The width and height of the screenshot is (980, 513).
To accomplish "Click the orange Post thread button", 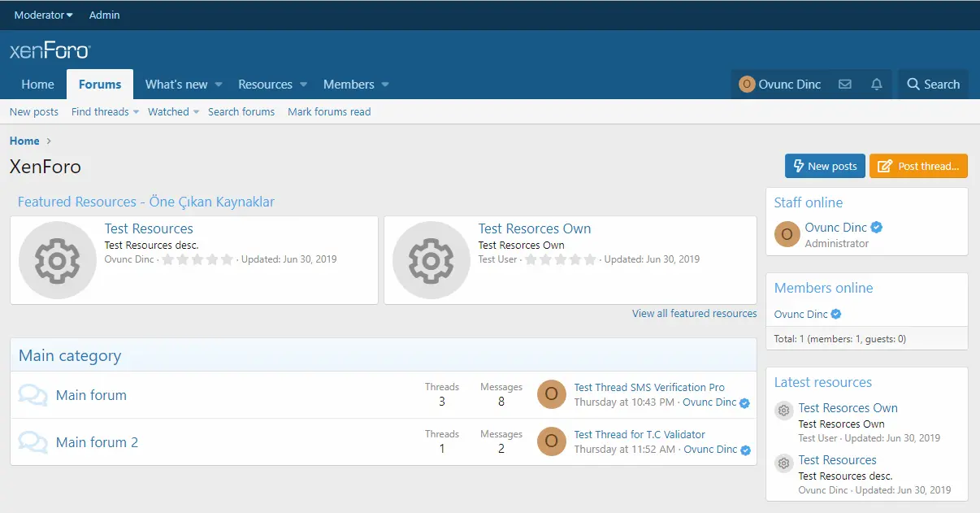I will 918,166.
